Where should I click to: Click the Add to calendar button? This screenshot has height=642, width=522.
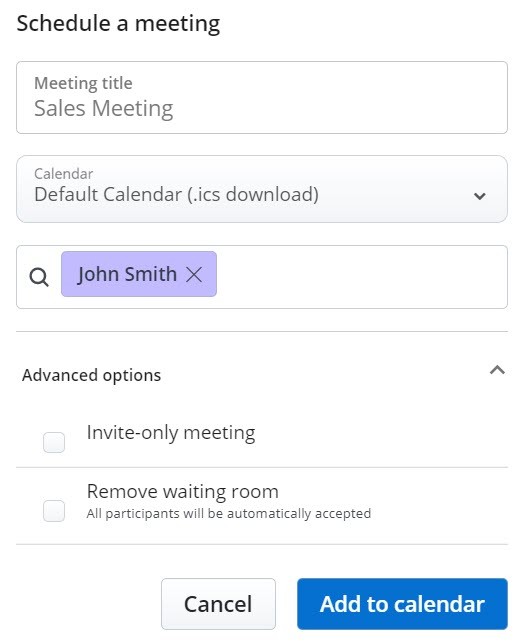402,604
